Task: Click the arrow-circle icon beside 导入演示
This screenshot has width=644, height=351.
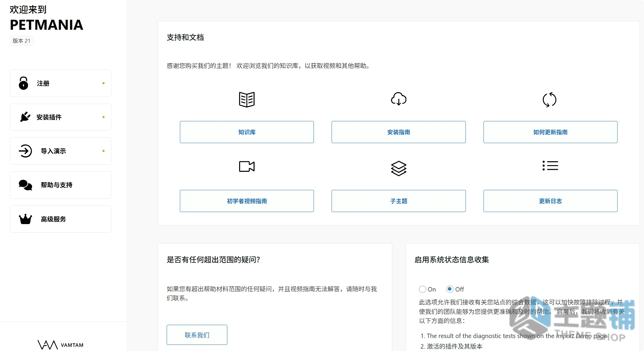Action: coord(25,151)
